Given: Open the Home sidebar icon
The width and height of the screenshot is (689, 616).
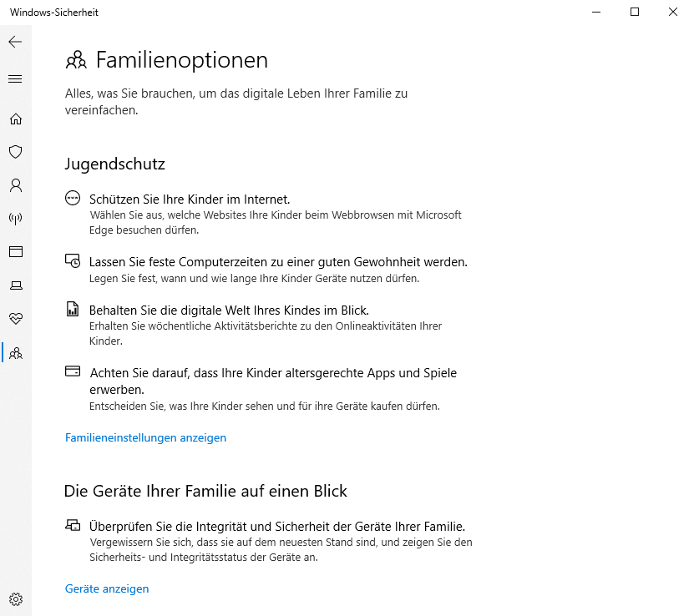Looking at the screenshot, I should click(x=16, y=119).
